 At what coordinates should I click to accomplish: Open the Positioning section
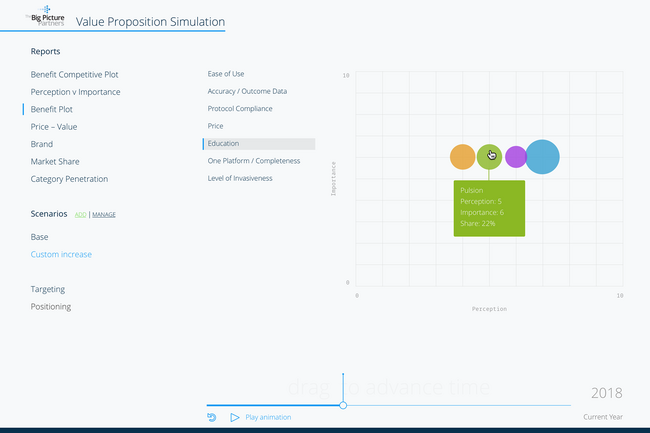pyautogui.click(x=51, y=307)
